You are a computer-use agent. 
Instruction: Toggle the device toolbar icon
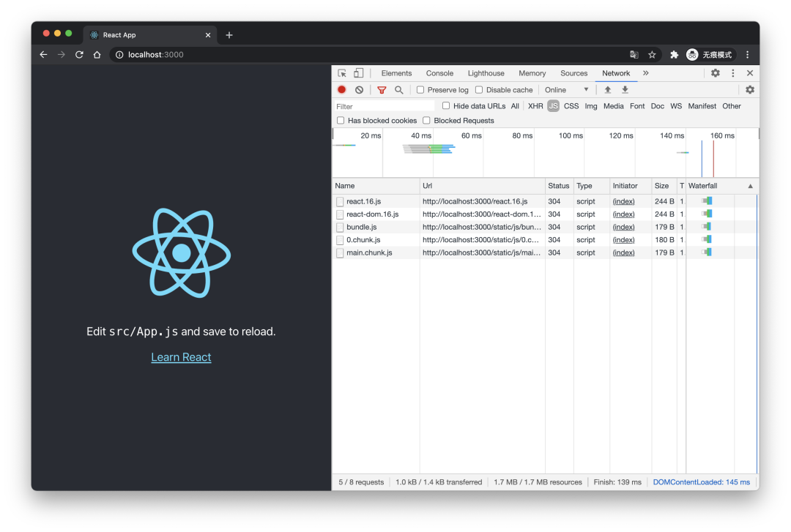[x=358, y=73]
